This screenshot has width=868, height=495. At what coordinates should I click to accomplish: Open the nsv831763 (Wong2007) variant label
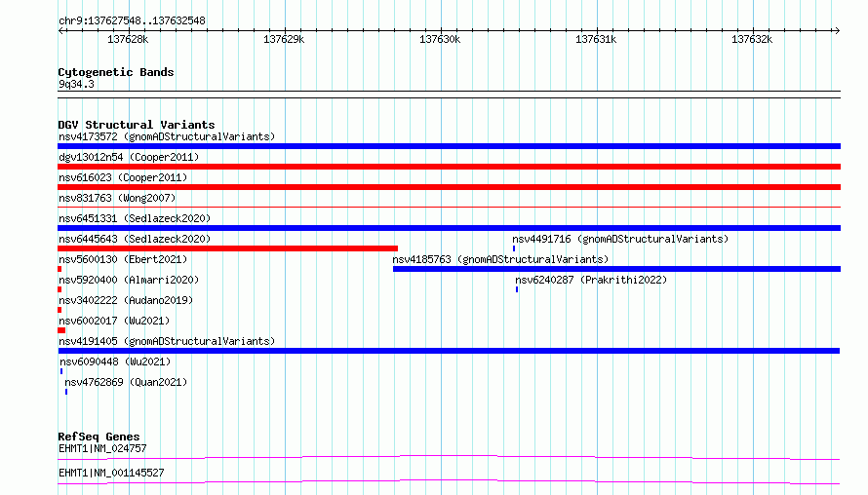[x=117, y=198]
